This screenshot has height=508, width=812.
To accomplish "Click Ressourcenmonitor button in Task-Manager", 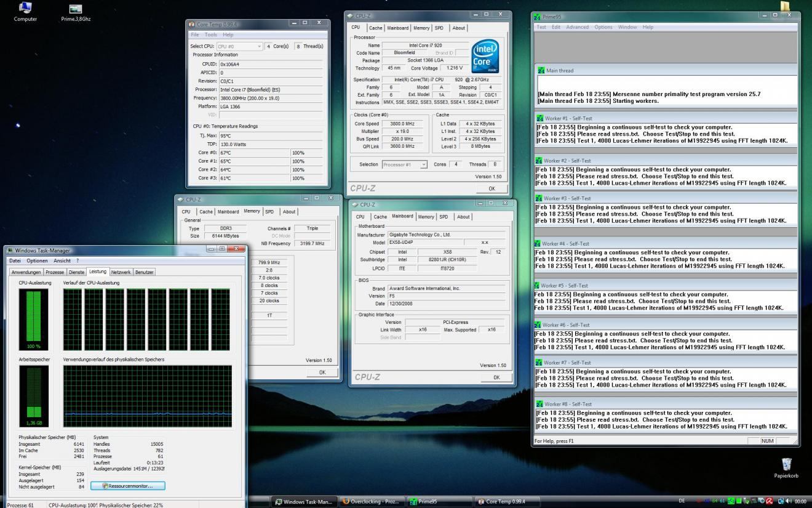I will click(x=129, y=486).
